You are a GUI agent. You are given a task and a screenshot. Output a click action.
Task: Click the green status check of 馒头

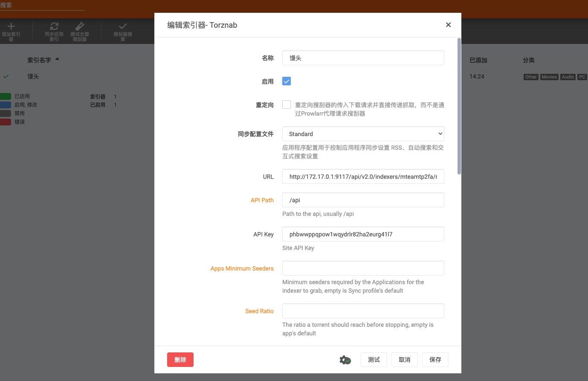pyautogui.click(x=6, y=76)
